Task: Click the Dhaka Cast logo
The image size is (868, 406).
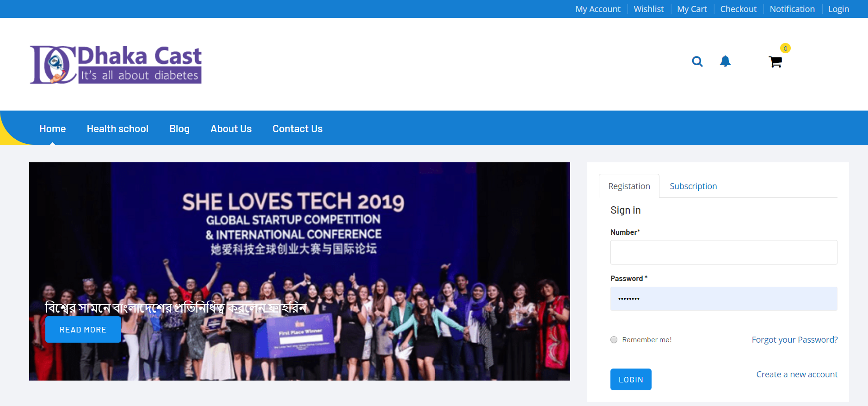Action: click(x=116, y=65)
